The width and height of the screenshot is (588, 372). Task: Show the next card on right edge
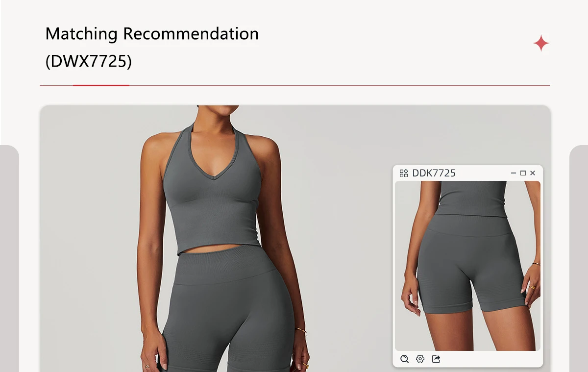579,258
